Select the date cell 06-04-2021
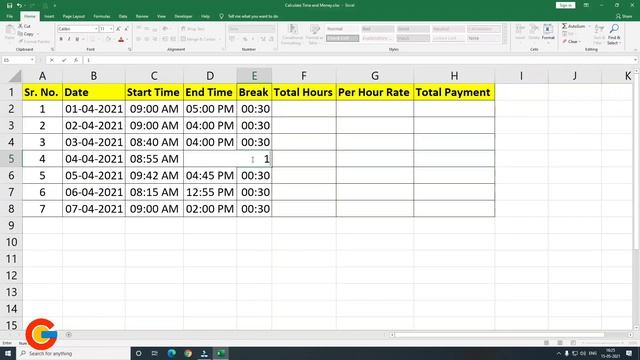640x360 pixels. pos(94,192)
